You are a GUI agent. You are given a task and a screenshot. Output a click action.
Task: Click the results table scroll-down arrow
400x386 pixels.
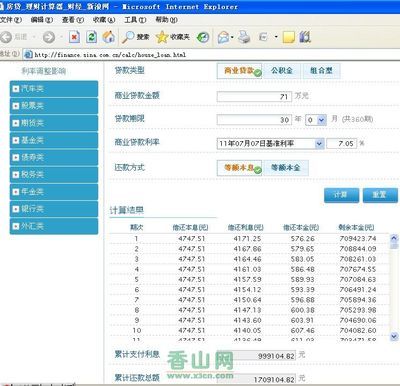point(394,336)
